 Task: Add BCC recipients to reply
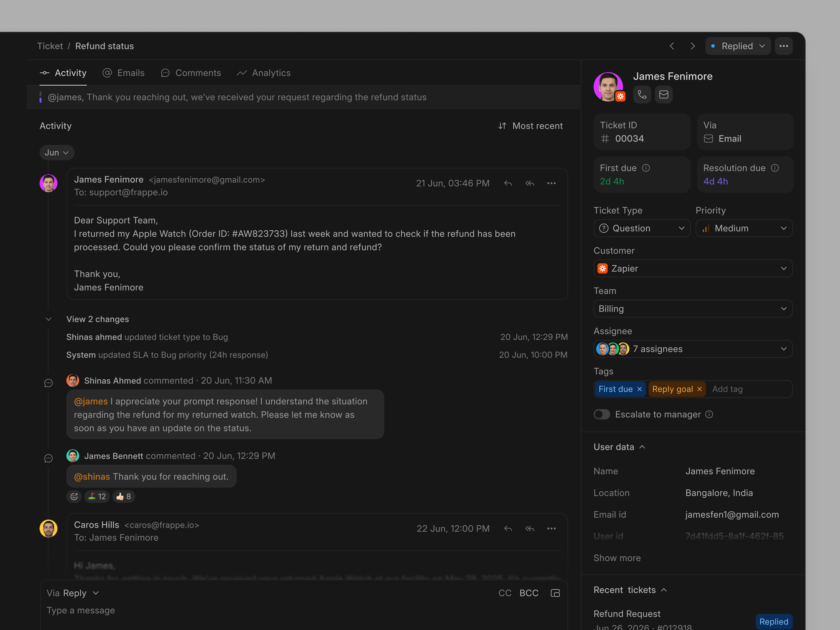click(529, 593)
